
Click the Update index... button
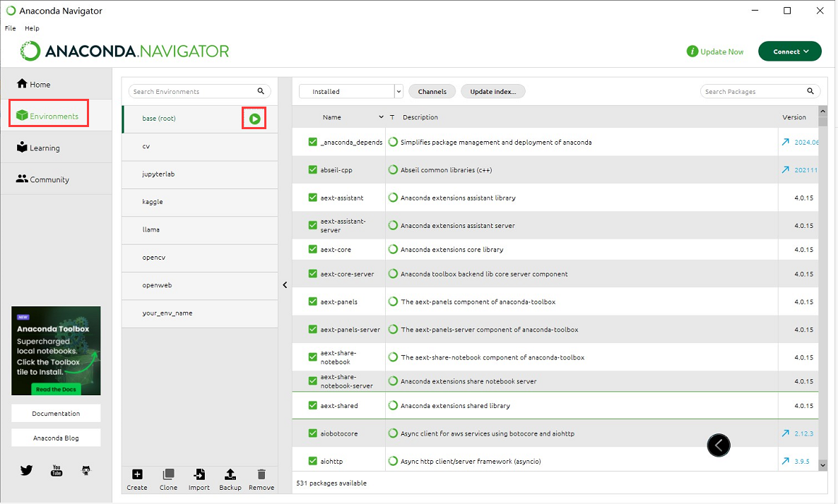[492, 92]
